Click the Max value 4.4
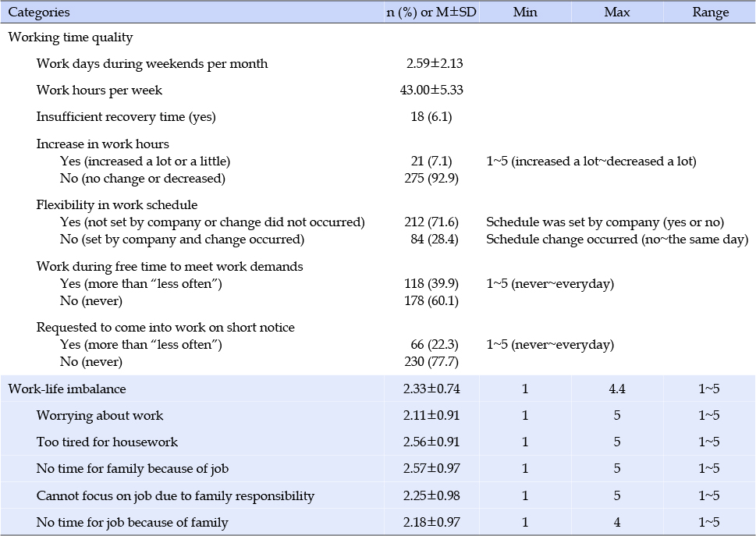This screenshot has height=536, width=756. click(617, 389)
